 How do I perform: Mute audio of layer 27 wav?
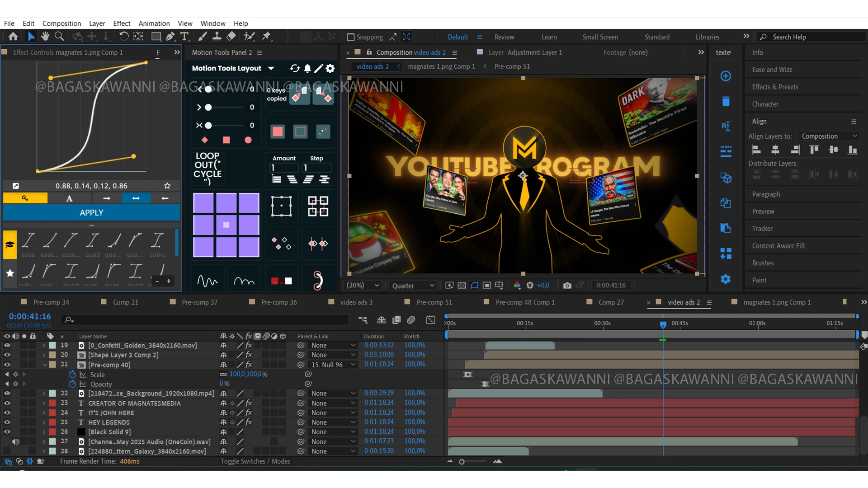pos(15,441)
